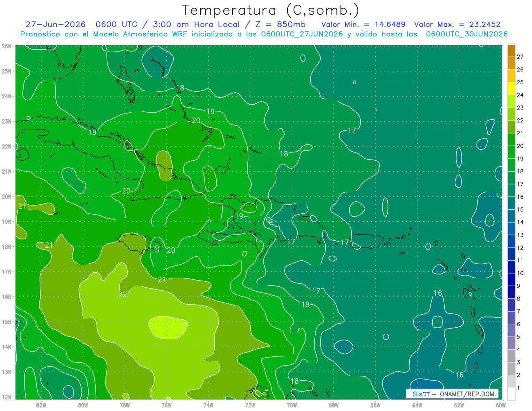Click the '12N' latitude axis label
532x411 pixels.
pyautogui.click(x=7, y=397)
